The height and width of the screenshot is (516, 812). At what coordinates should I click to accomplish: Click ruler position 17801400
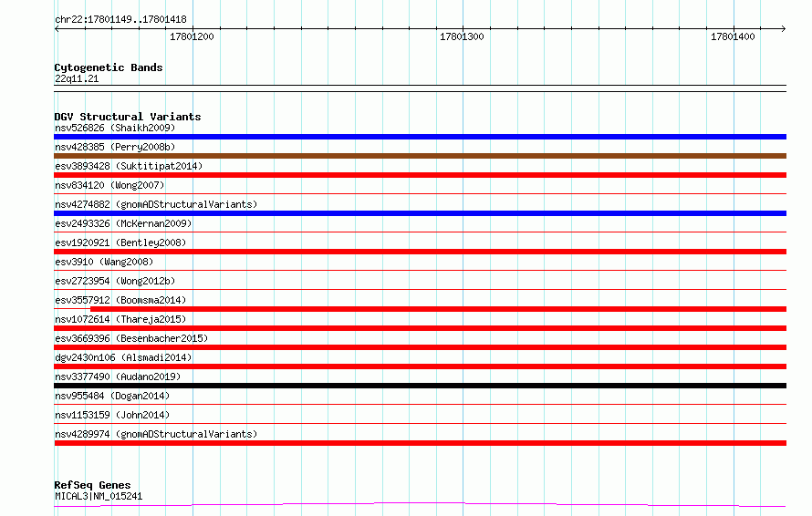coord(733,36)
